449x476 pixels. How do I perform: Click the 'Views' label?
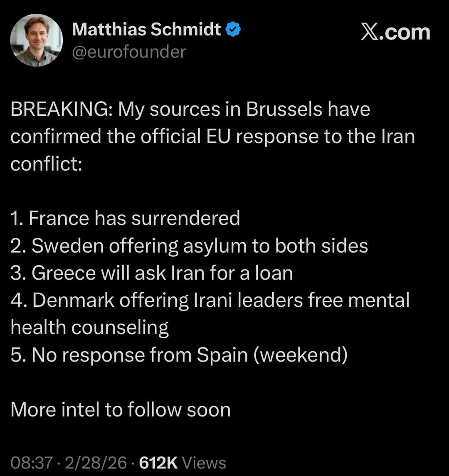204,463
